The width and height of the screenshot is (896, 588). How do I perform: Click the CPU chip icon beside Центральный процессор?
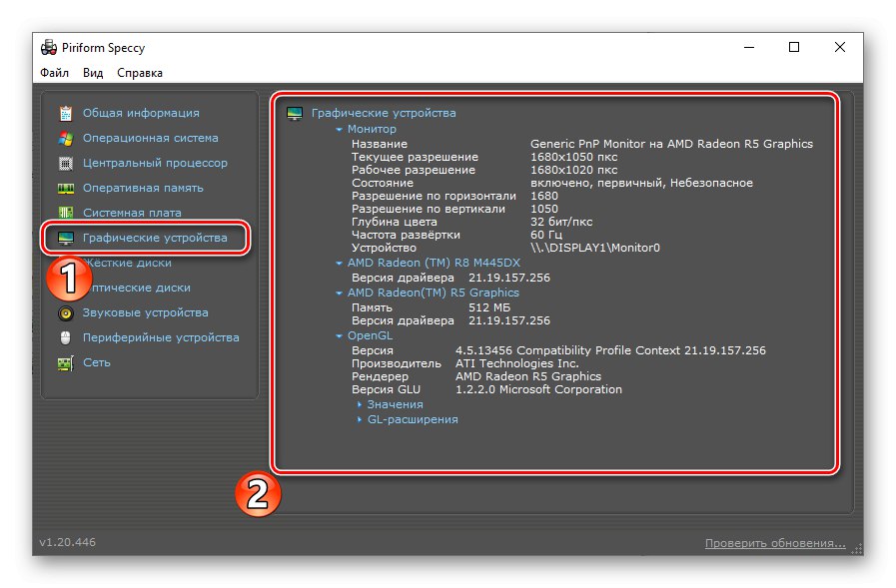pos(66,164)
